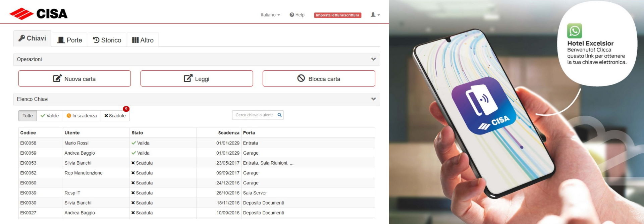Click door Entrata, Sala Riunioni, ...
Image resolution: width=644 pixels, height=224 pixels.
[268, 163]
